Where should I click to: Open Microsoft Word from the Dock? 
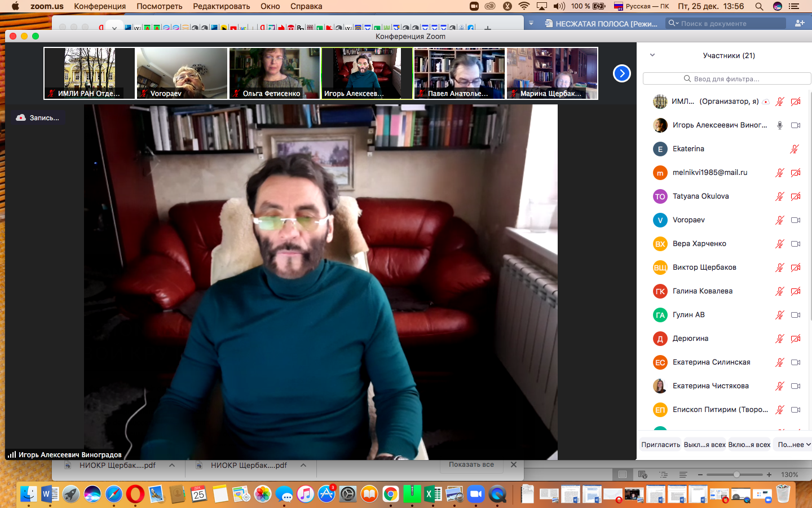tap(50, 494)
